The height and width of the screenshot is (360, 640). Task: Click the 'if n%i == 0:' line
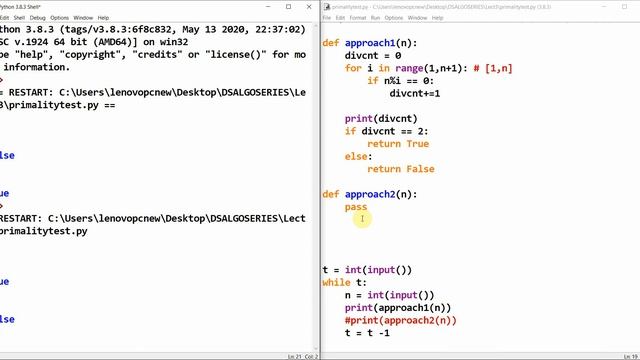point(400,81)
